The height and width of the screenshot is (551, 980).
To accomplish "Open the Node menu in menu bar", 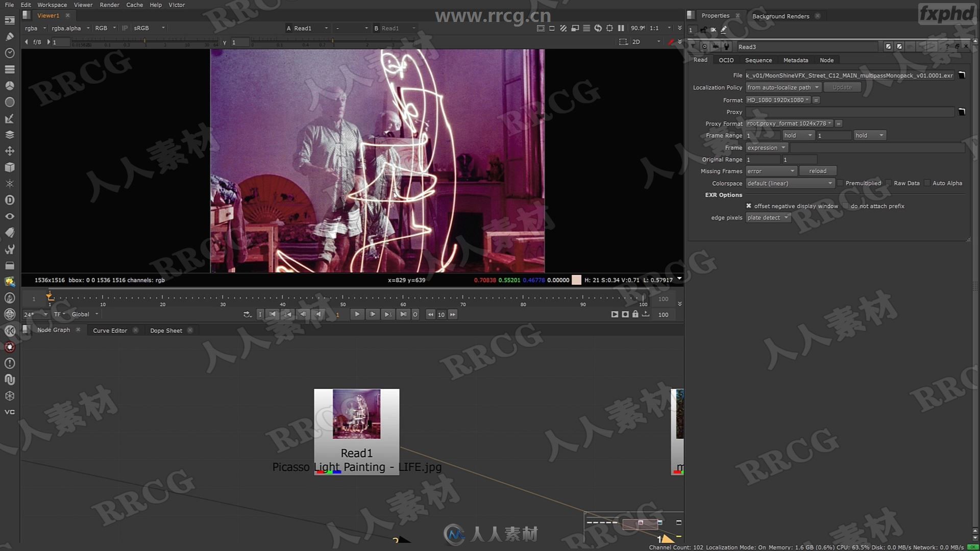I will [826, 60].
